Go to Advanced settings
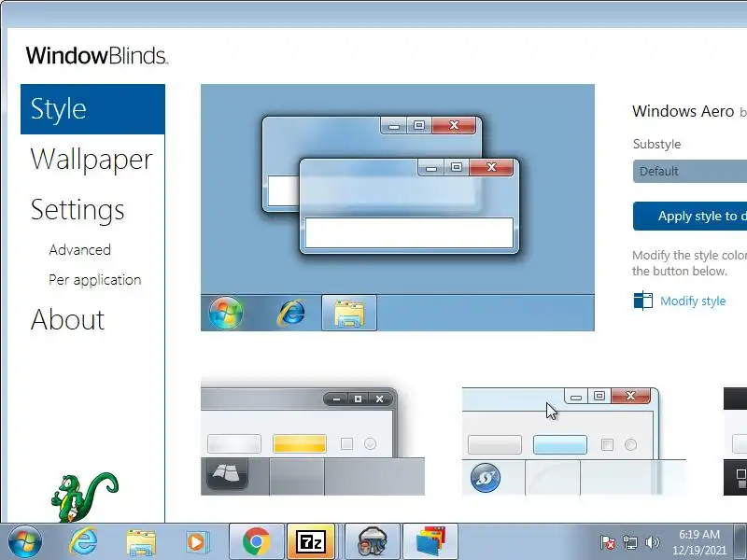The height and width of the screenshot is (560, 747). tap(80, 250)
